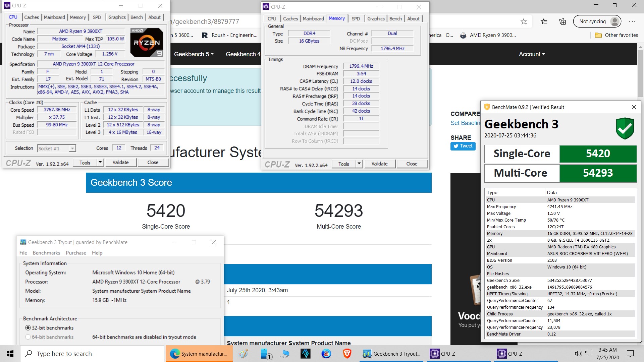Click Validate in Memory CPU-Z window

(379, 164)
